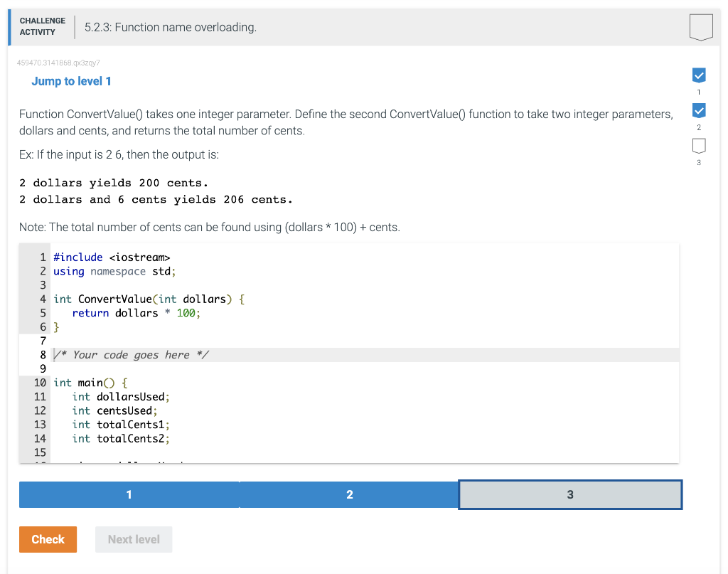Click line number 8 in the gutter
The width and height of the screenshot is (728, 574).
click(43, 354)
